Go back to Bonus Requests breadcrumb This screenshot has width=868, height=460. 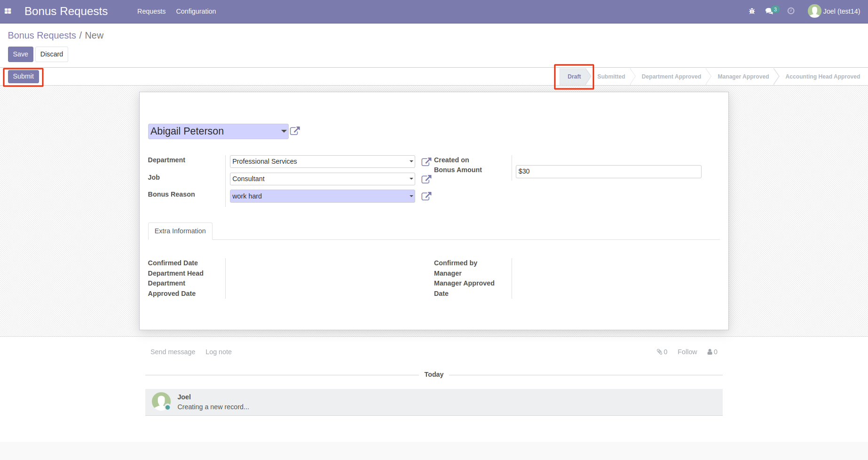(x=42, y=35)
